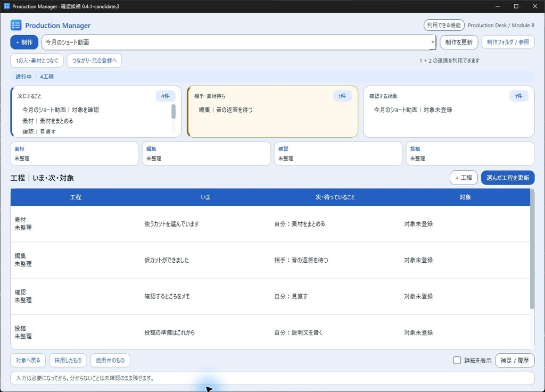Open 補足 / 履歴 panel
The height and width of the screenshot is (392, 545).
(515, 361)
